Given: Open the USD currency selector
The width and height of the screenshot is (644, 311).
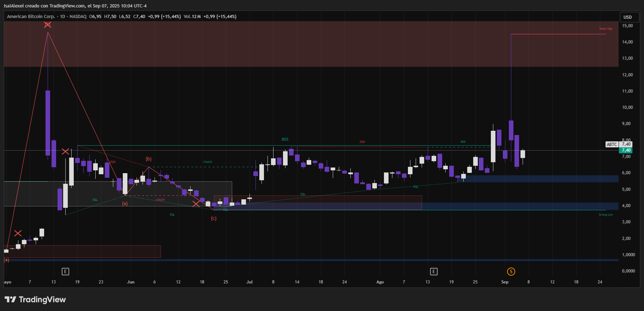Looking at the screenshot, I should [x=627, y=17].
